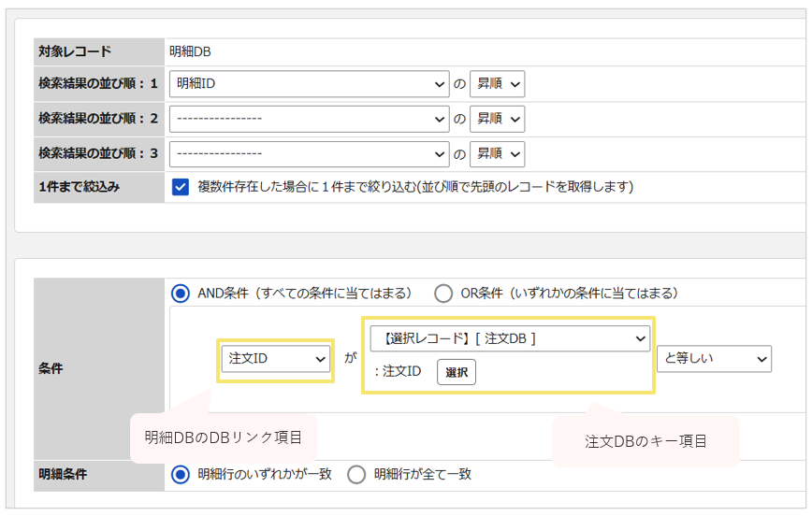
Task: Click the 対象レコード row label
Action: [75, 51]
